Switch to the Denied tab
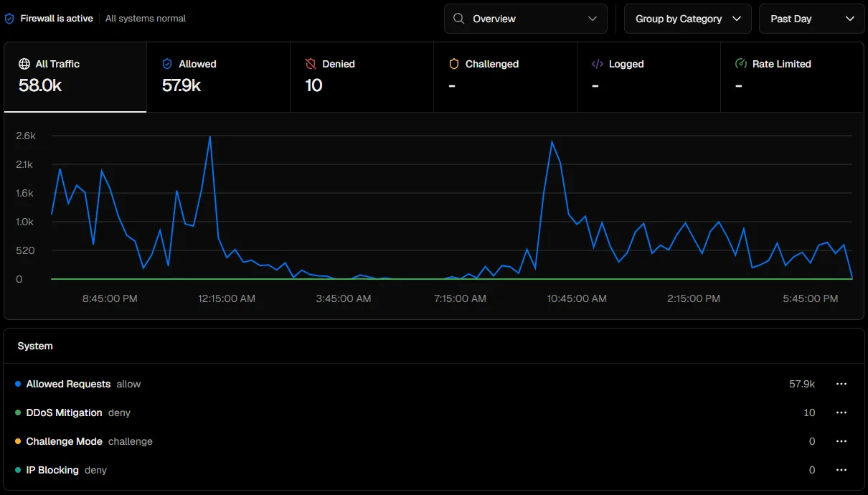This screenshot has width=868, height=495. [x=362, y=77]
